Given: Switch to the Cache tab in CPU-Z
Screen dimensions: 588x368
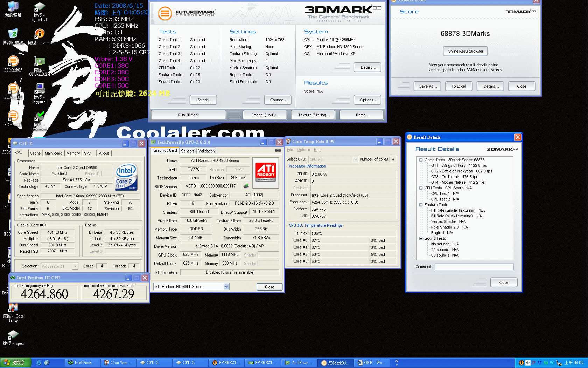Looking at the screenshot, I should [x=35, y=153].
